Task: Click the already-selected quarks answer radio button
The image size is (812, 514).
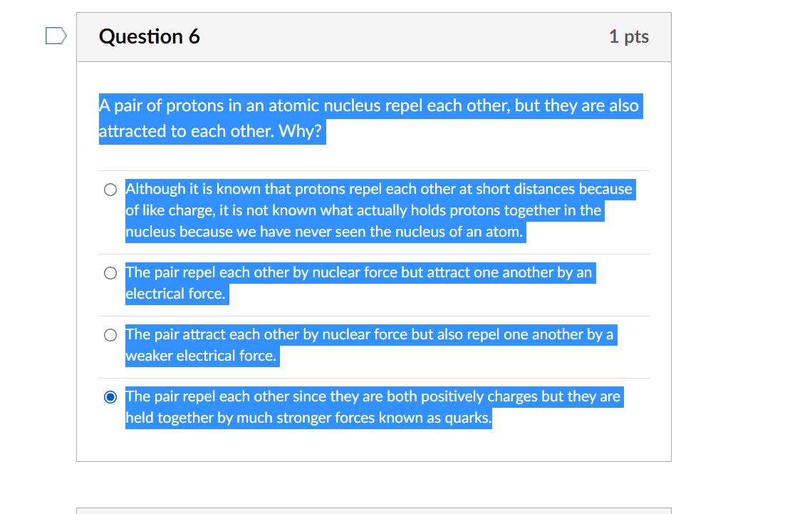Action: [110, 397]
